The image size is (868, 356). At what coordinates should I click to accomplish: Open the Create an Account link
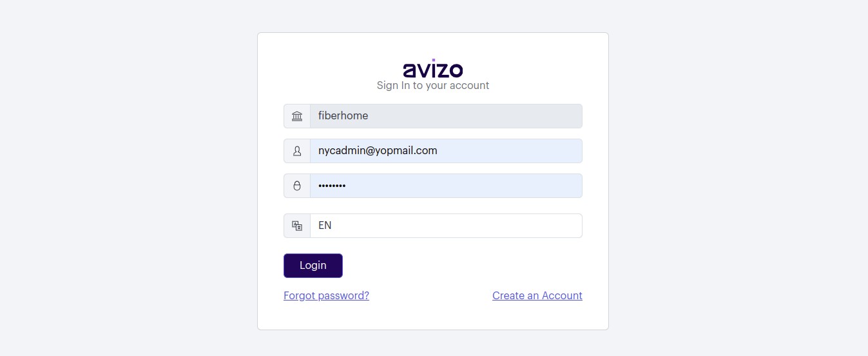point(537,295)
